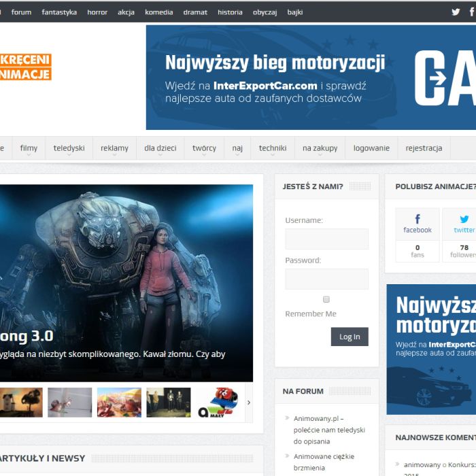Screen dimensions: 476x476
Task: Open the InterExportCar sidebar banner ad
Action: click(x=431, y=350)
